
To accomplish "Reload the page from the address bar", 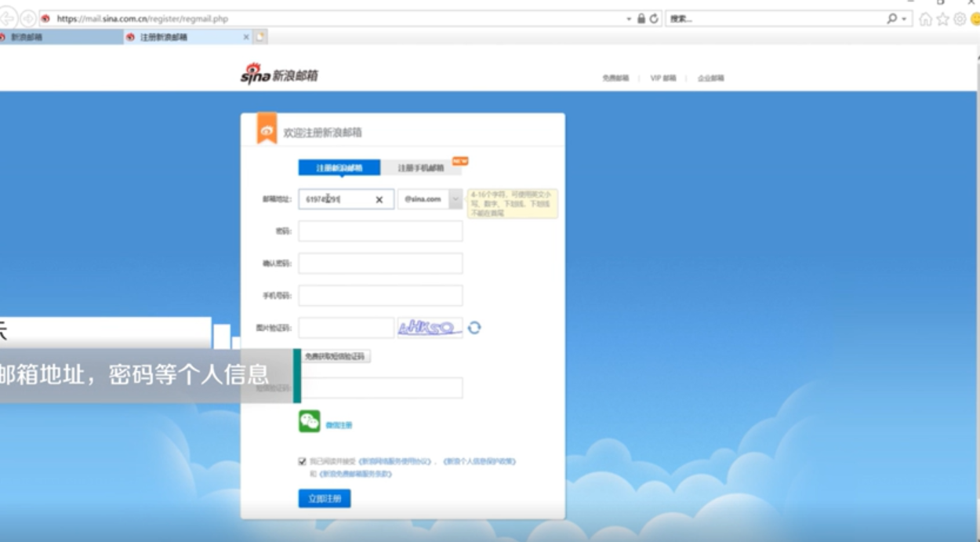I will [x=654, y=18].
